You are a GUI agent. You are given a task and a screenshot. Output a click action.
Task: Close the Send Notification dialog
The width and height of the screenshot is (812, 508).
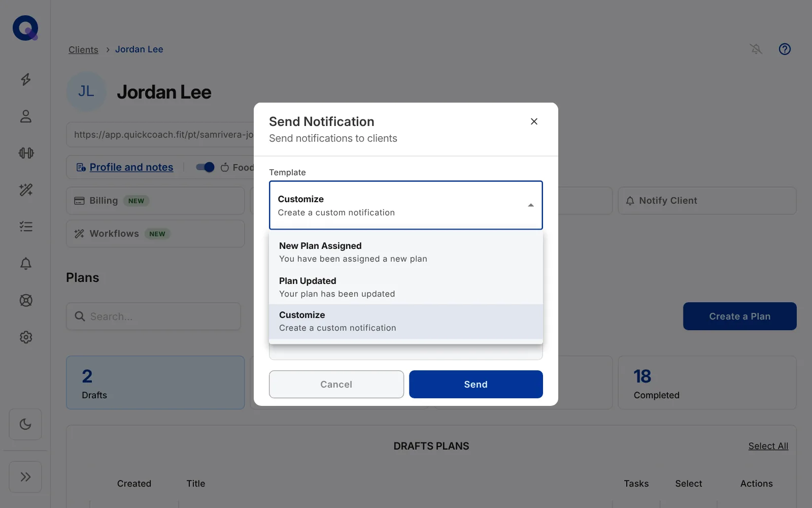pos(534,121)
